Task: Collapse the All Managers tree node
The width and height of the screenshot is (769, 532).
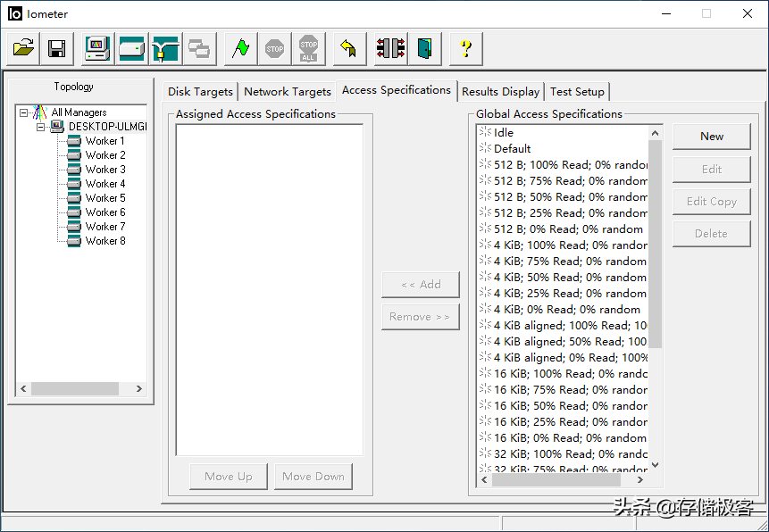Action: pos(24,112)
